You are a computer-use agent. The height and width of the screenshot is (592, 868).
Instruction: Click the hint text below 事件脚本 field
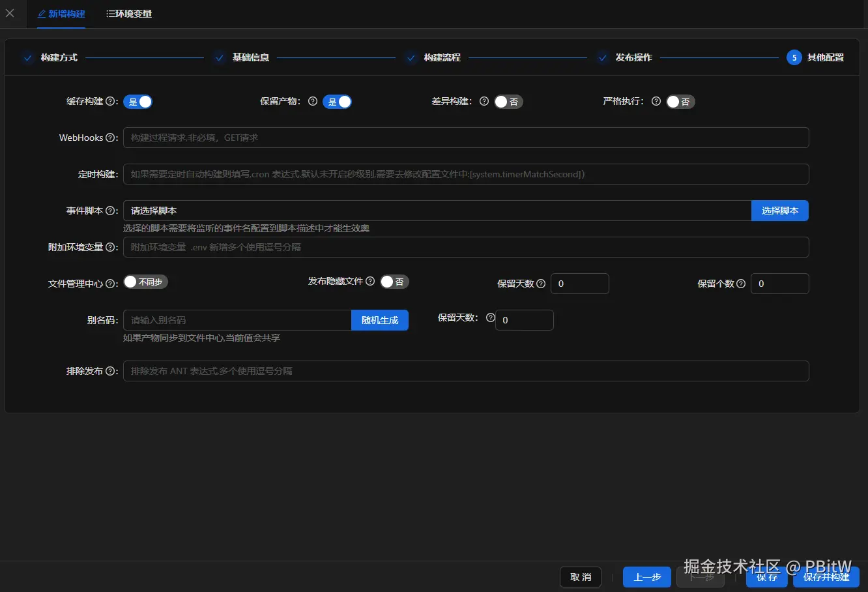246,228
